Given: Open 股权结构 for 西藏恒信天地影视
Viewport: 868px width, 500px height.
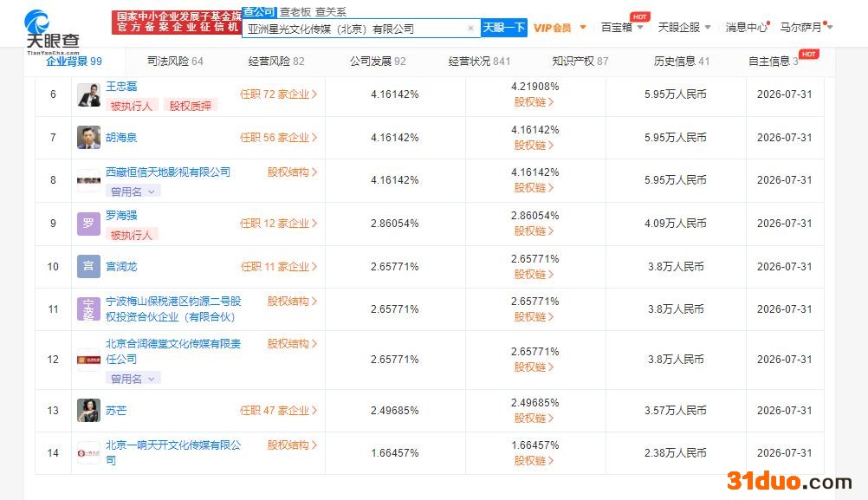Looking at the screenshot, I should click(292, 172).
